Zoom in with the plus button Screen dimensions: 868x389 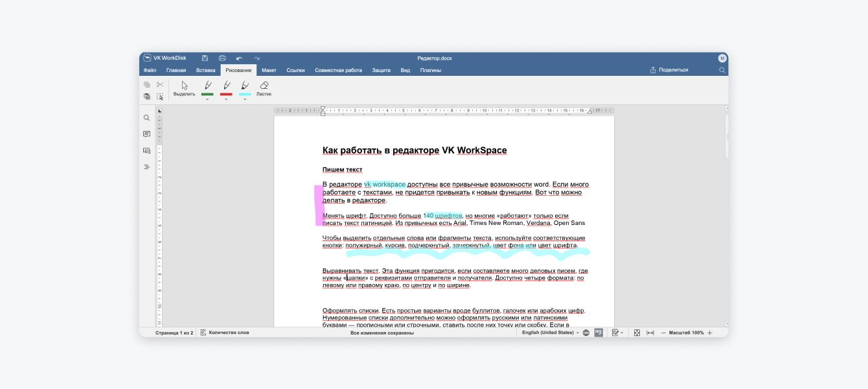(710, 333)
